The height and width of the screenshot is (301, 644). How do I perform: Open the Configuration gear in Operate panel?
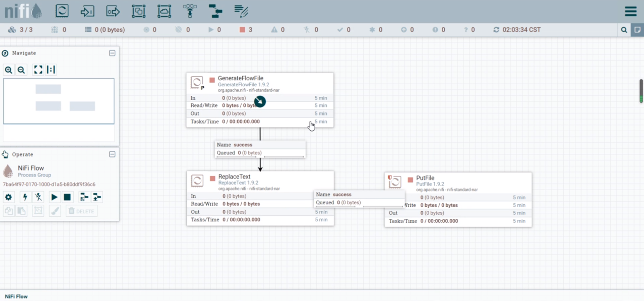pyautogui.click(x=8, y=197)
